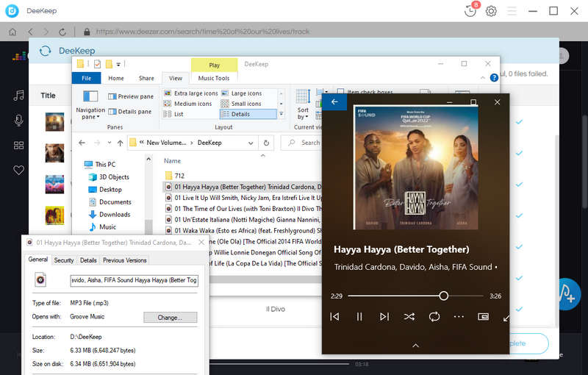Sort by the Name column header

coord(172,161)
